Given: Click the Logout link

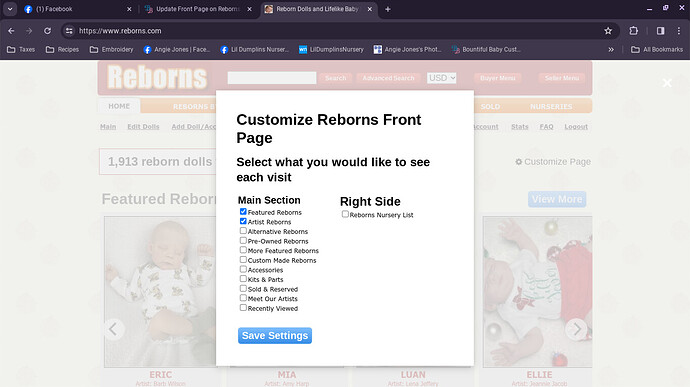Looking at the screenshot, I should point(576,127).
